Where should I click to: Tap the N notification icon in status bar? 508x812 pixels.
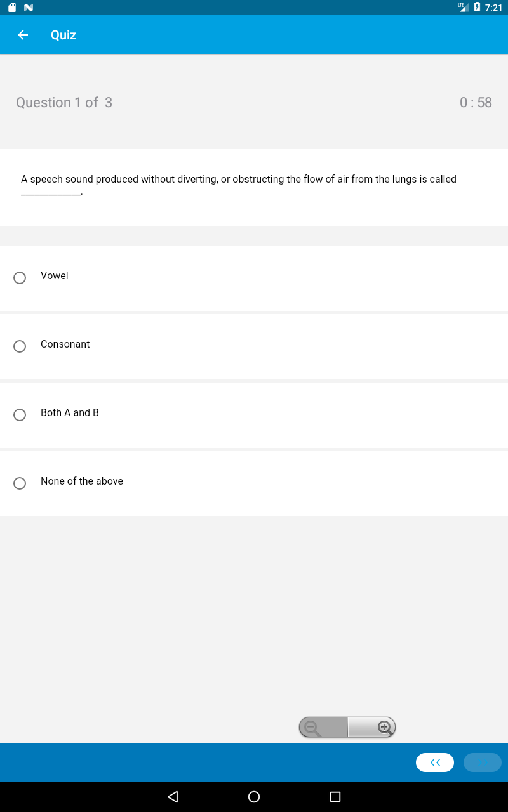coord(28,8)
